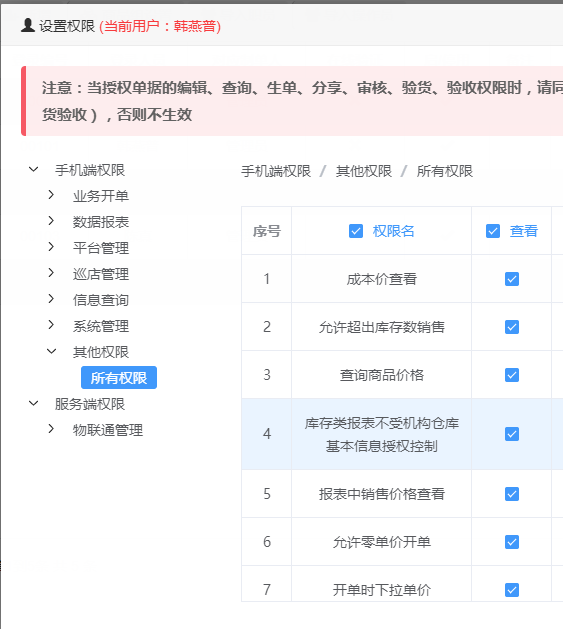
Task: Click 其他权限 in the breadcrumb
Action: pyautogui.click(x=364, y=171)
